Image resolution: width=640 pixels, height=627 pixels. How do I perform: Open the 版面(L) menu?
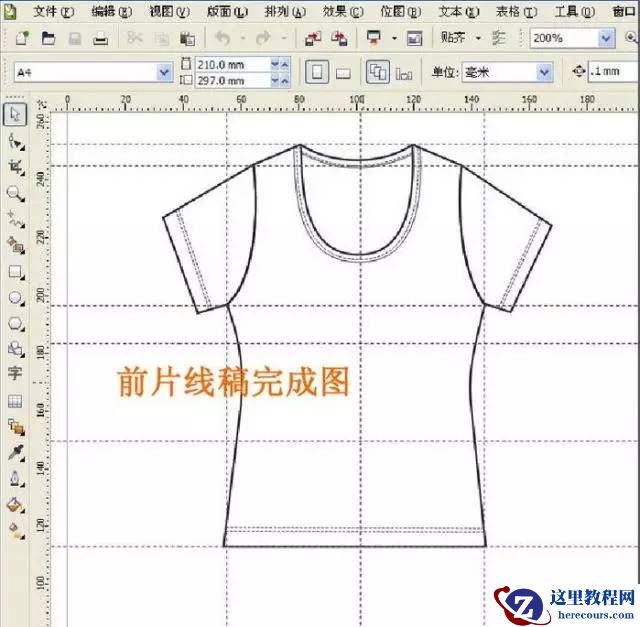(x=227, y=11)
